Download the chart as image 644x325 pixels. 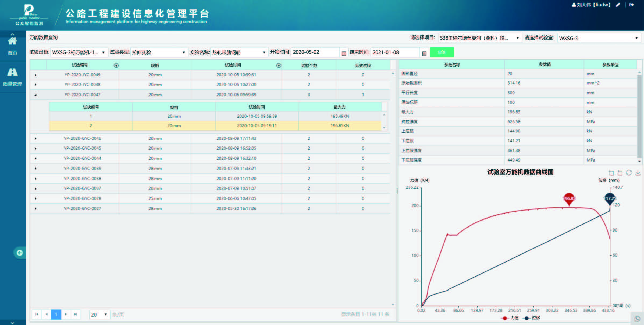click(638, 173)
